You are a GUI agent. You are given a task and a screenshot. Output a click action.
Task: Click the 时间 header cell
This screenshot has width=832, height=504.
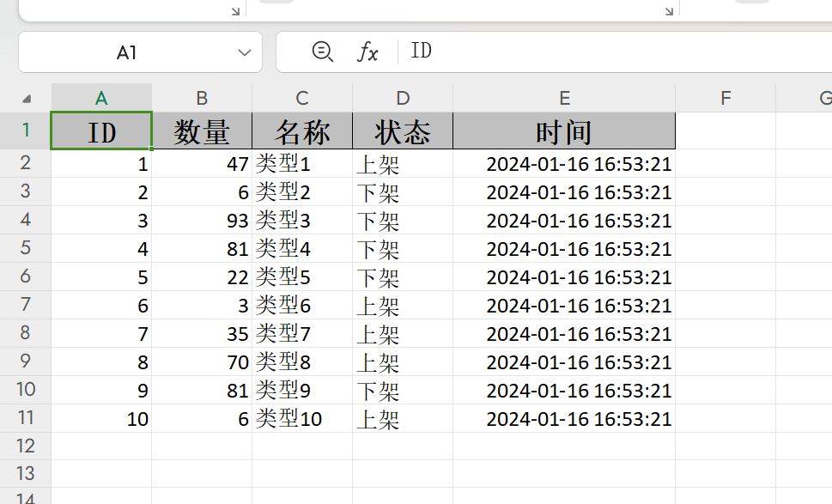(564, 131)
